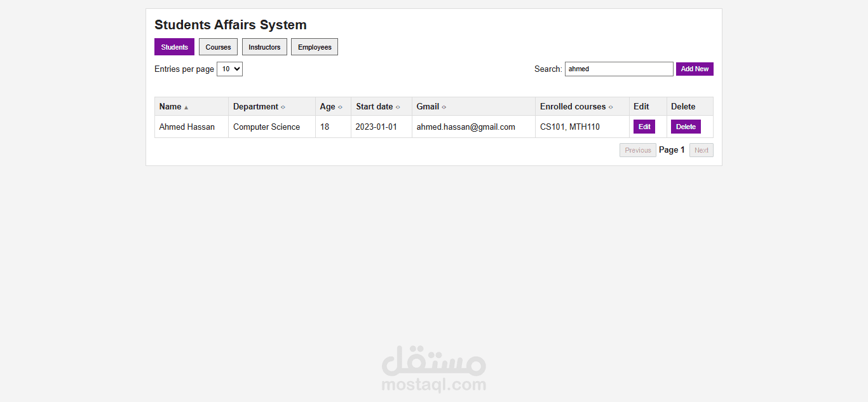Sort table by Name column arrow
Screen dimensions: 868x402
186,107
